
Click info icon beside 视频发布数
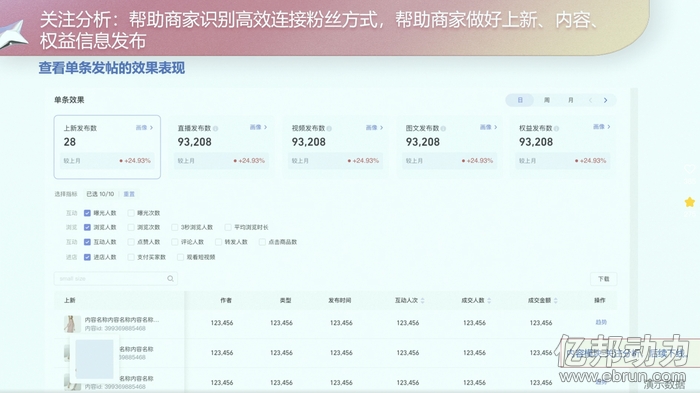(329, 129)
